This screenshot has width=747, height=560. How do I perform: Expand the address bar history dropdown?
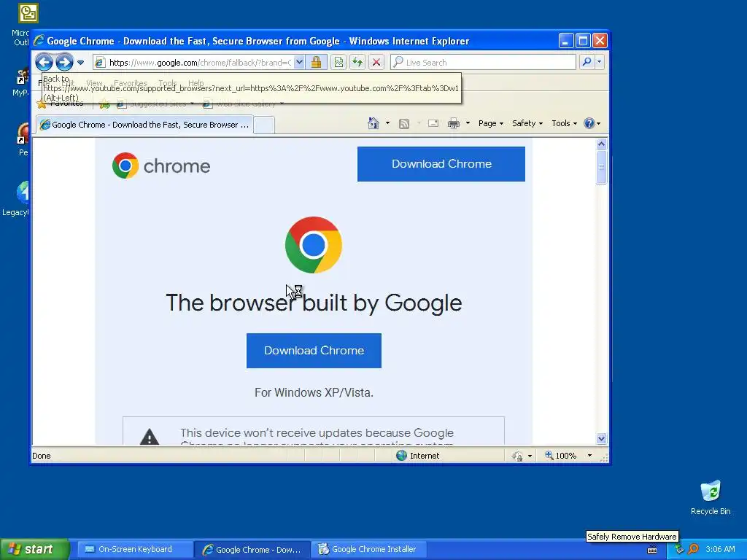[x=299, y=63]
